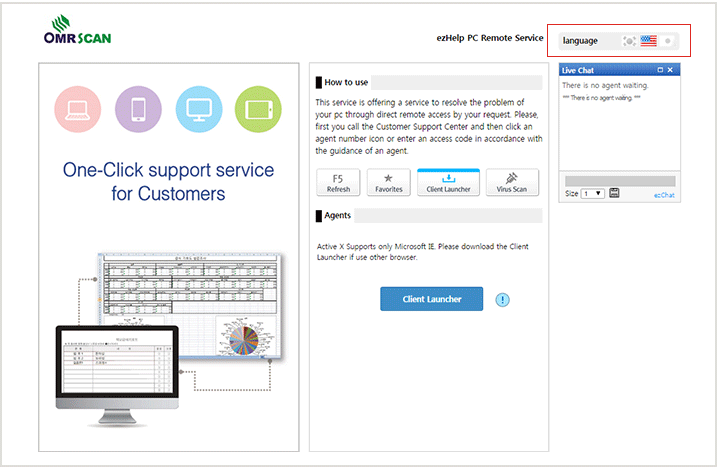
Task: Maximize the Live Chat panel
Action: coord(660,70)
